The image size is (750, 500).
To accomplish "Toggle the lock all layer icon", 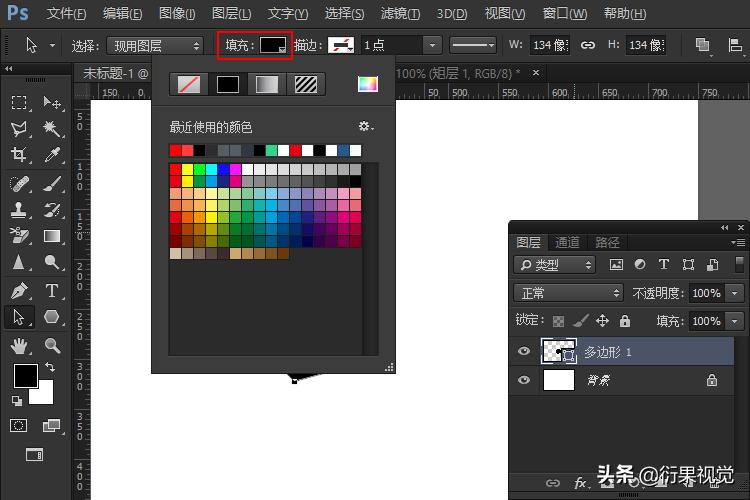I will pyautogui.click(x=625, y=321).
